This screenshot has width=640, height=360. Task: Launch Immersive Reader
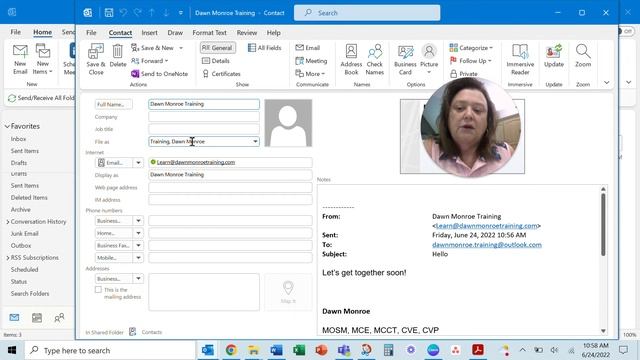pyautogui.click(x=520, y=59)
